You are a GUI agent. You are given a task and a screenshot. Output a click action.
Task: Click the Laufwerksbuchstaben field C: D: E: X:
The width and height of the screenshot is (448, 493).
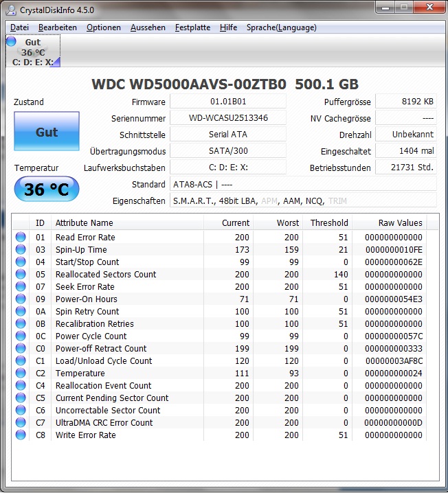(x=228, y=168)
